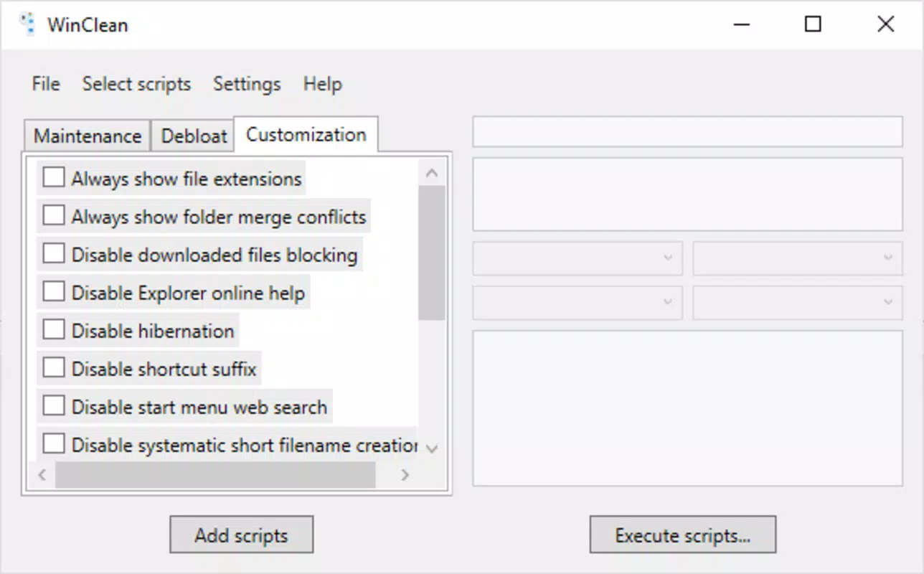The width and height of the screenshot is (924, 574).
Task: Click the script list's scroll right arrow
Action: tap(405, 474)
